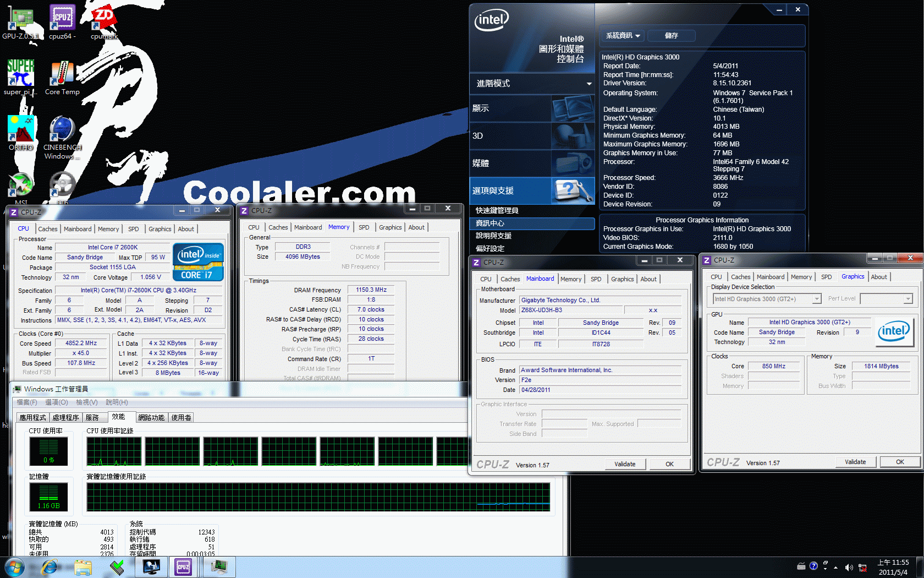The image size is (924, 578).
Task: Launch Internet Explorer from the taskbar
Action: tap(50, 567)
